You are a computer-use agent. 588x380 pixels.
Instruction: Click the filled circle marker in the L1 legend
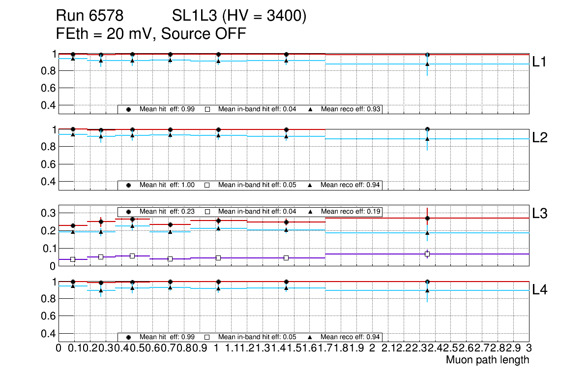(x=129, y=109)
